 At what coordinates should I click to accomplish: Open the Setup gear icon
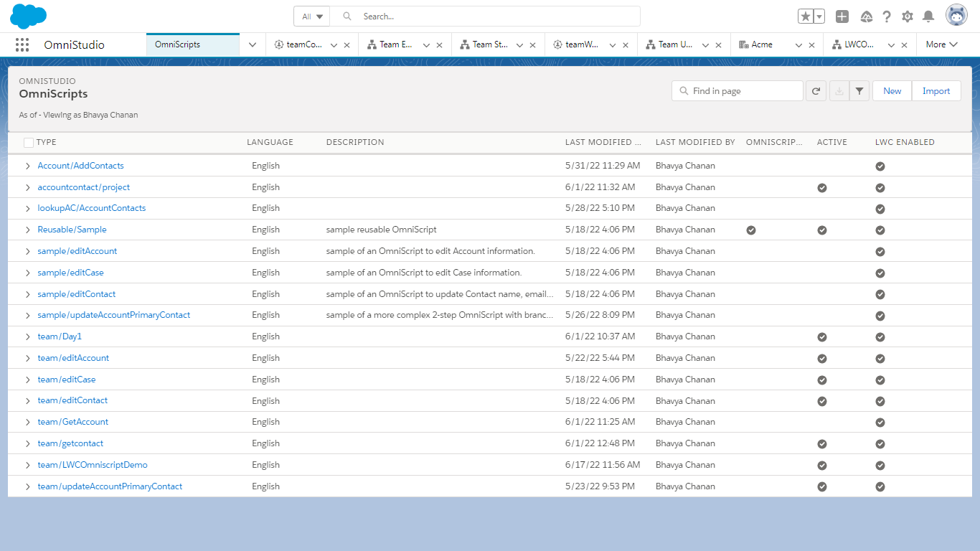[908, 17]
